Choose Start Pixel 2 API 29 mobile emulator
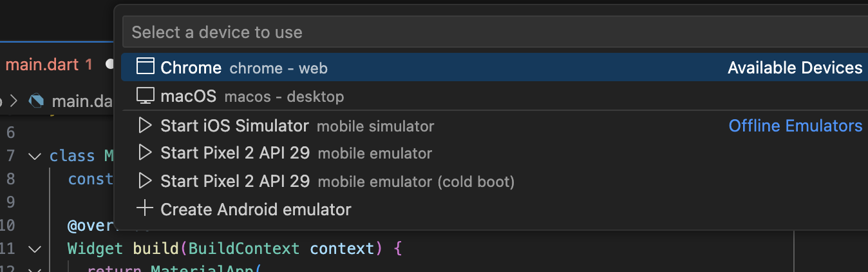Image resolution: width=868 pixels, height=272 pixels. pyautogui.click(x=494, y=153)
